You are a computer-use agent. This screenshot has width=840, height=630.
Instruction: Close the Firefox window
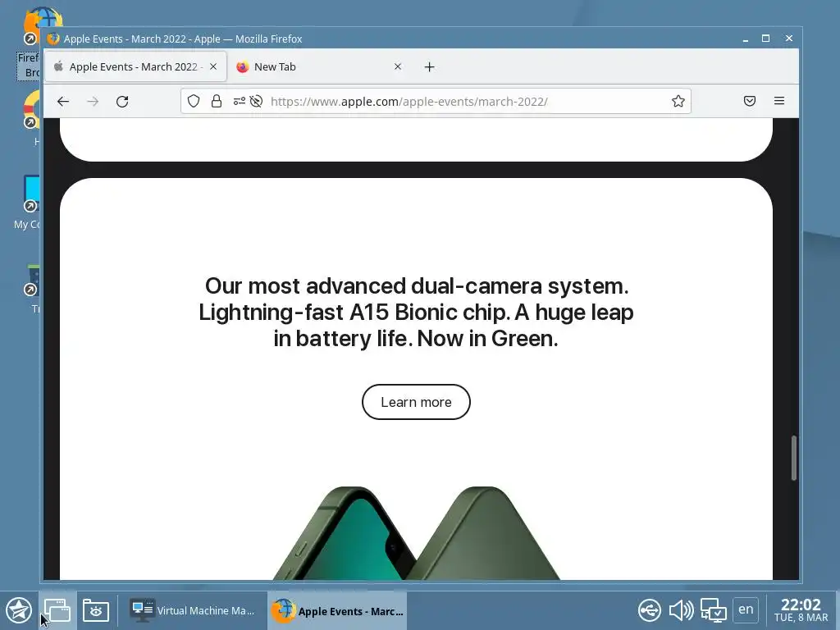[x=788, y=39]
